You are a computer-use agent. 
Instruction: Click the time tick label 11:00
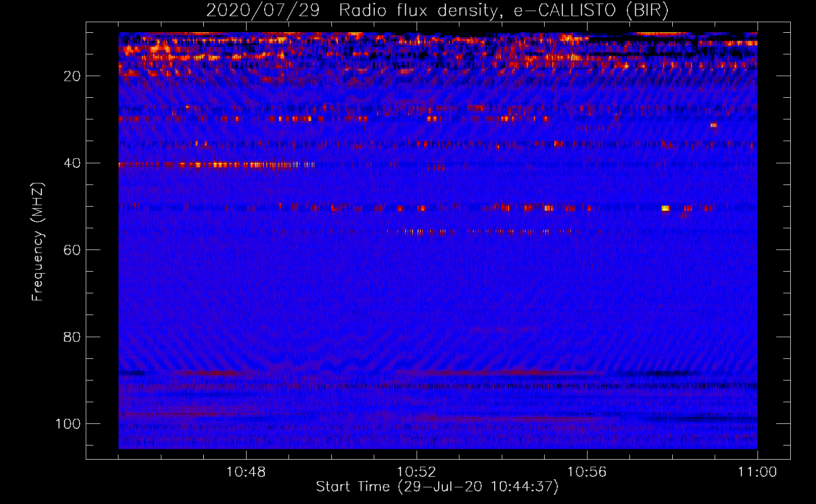(757, 472)
